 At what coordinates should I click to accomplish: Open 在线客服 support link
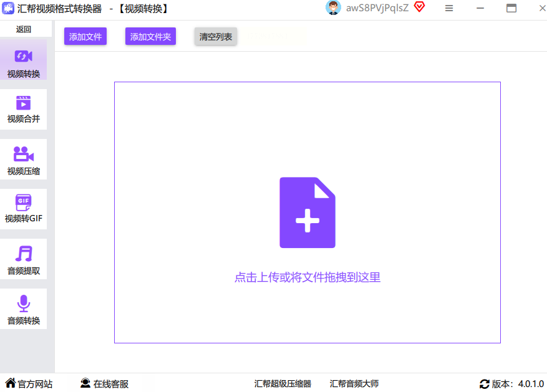click(104, 384)
